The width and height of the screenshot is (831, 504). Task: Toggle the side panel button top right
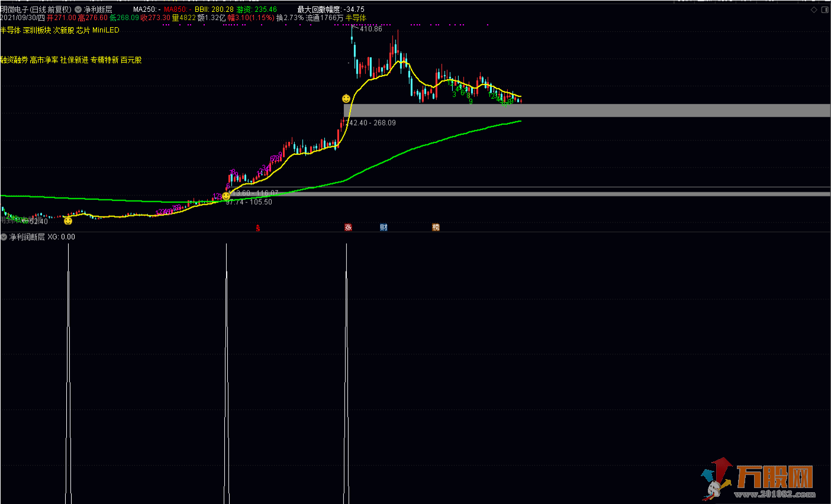point(825,10)
